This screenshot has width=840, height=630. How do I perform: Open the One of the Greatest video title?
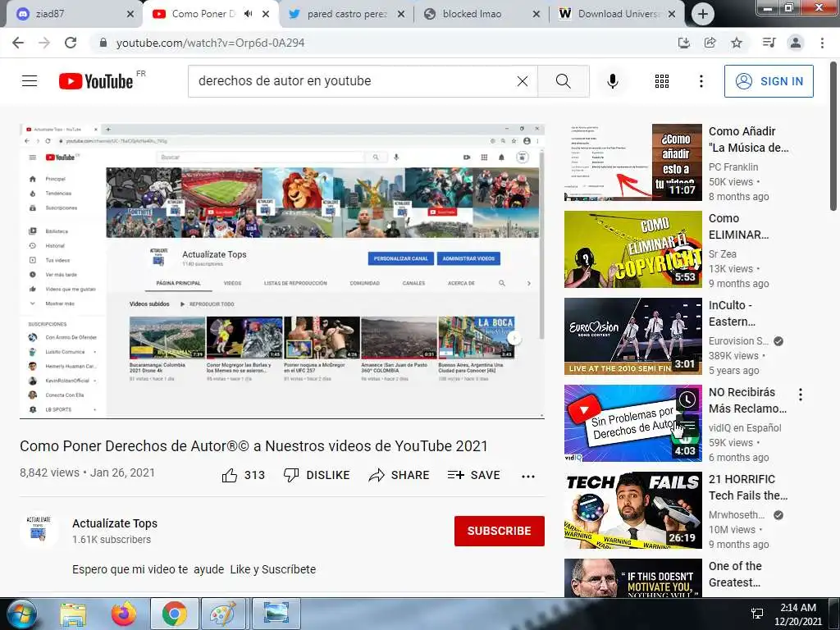(x=735, y=574)
